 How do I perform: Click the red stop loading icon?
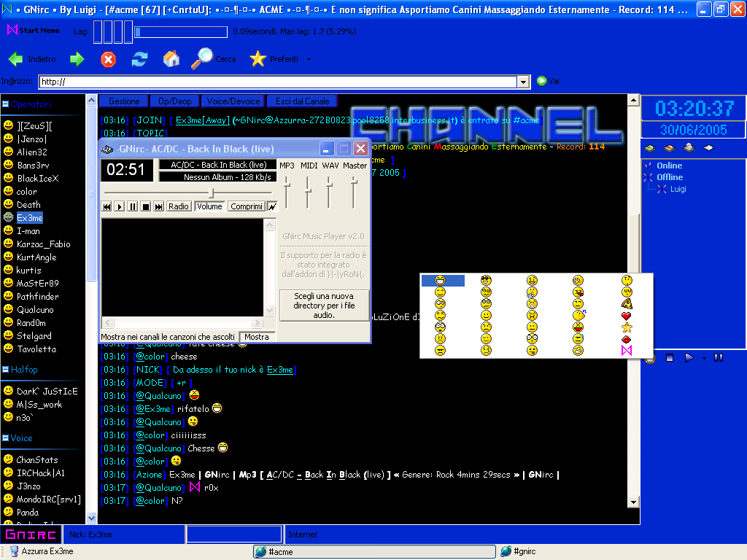(x=108, y=59)
